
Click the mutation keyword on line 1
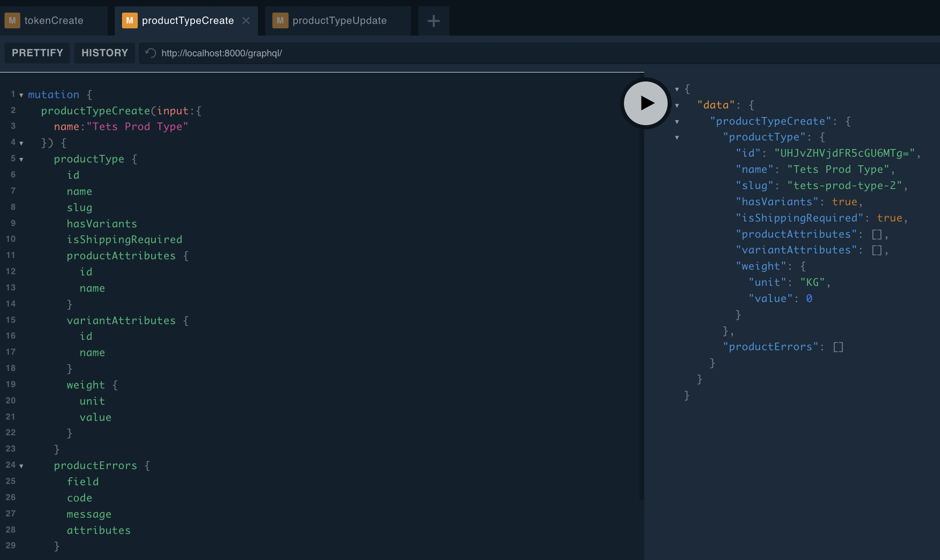click(54, 95)
